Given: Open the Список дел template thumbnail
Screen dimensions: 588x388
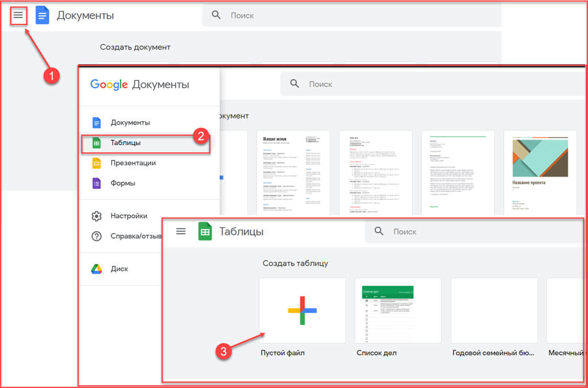Looking at the screenshot, I should [x=398, y=310].
